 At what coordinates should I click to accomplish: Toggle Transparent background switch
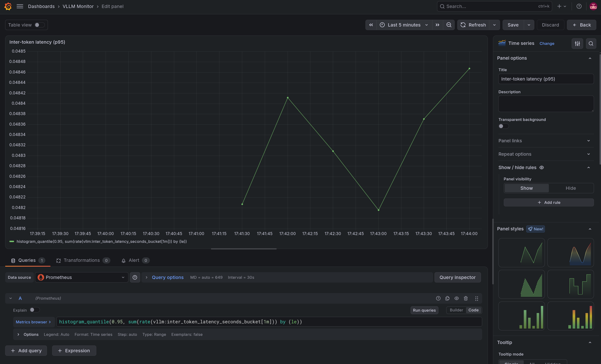[504, 126]
